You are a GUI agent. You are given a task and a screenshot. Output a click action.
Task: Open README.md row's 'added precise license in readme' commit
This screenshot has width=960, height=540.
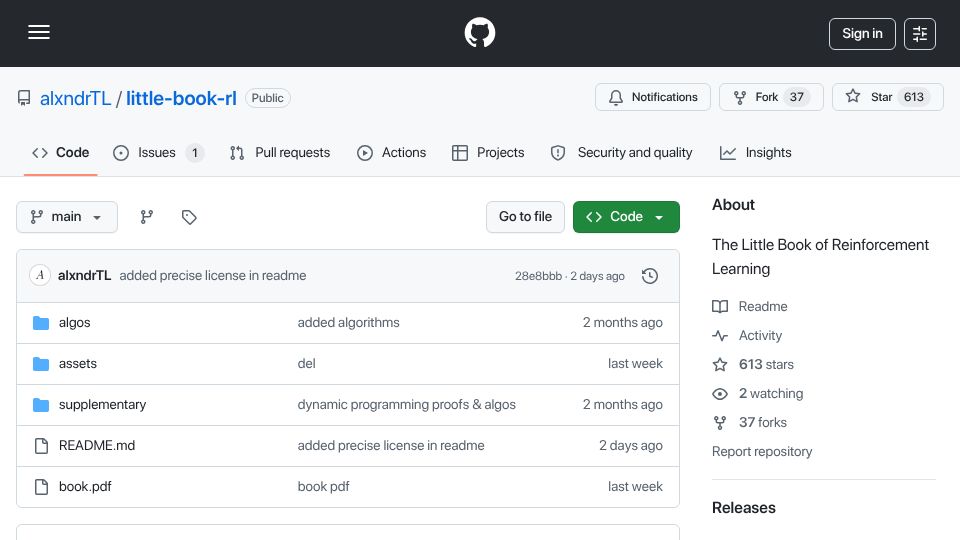pos(391,446)
